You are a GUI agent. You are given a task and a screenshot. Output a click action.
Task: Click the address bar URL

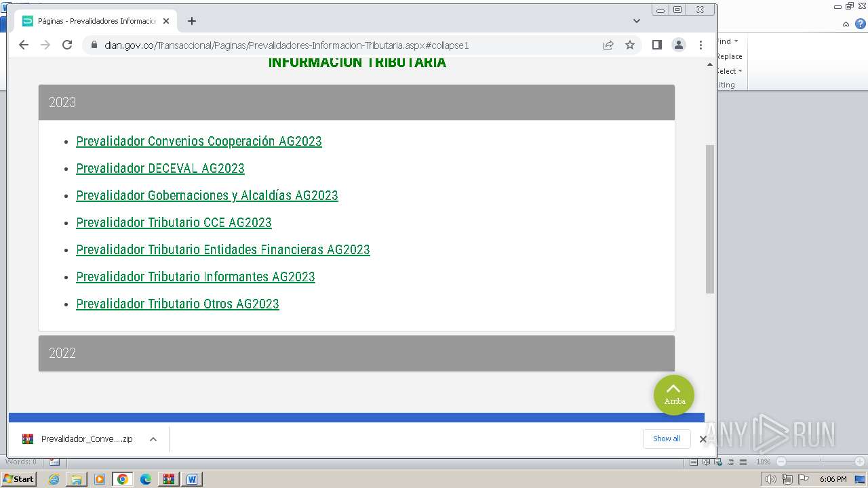click(x=286, y=45)
